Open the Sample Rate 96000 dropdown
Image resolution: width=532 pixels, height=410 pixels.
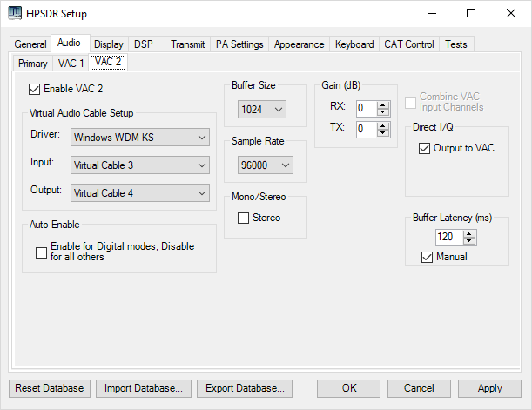[x=266, y=165]
